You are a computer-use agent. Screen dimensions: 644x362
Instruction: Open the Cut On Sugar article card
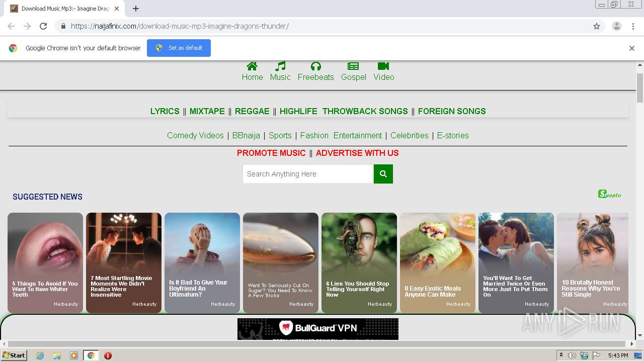281,262
